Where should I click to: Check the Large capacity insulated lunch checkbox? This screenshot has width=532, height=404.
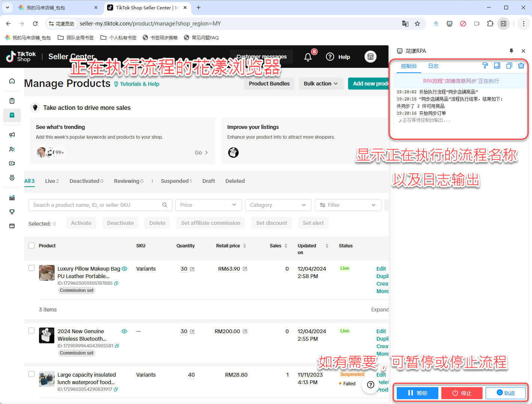click(x=31, y=374)
